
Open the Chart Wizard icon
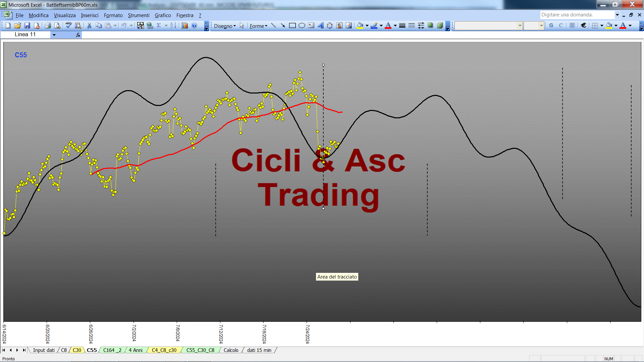click(x=185, y=25)
